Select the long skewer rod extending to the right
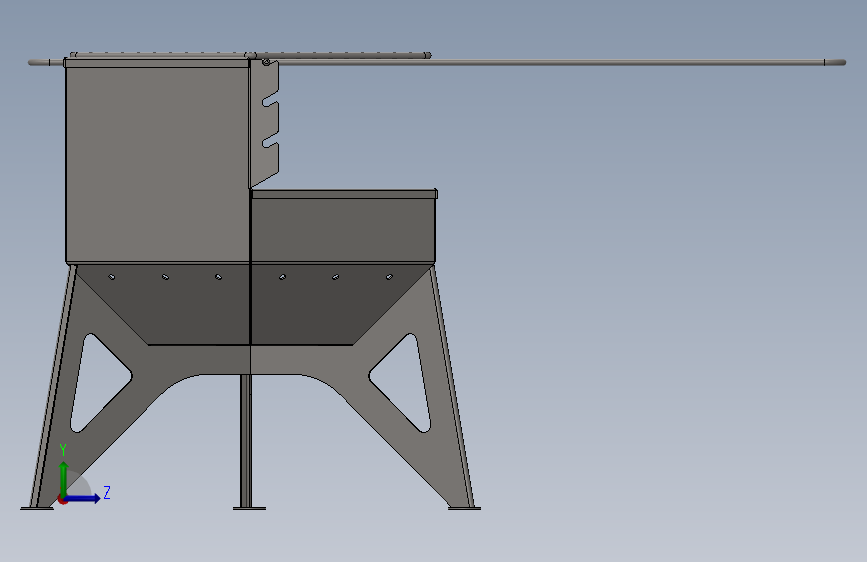The image size is (867, 562). (553, 63)
